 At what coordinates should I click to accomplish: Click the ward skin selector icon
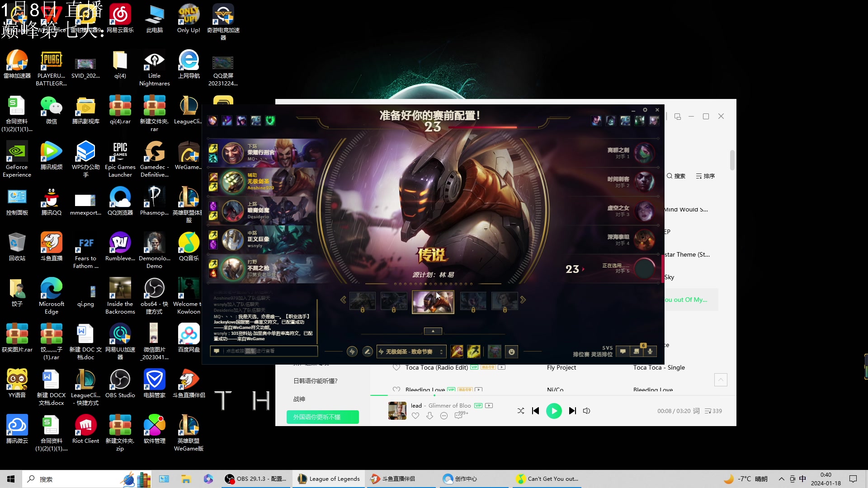tap(495, 352)
